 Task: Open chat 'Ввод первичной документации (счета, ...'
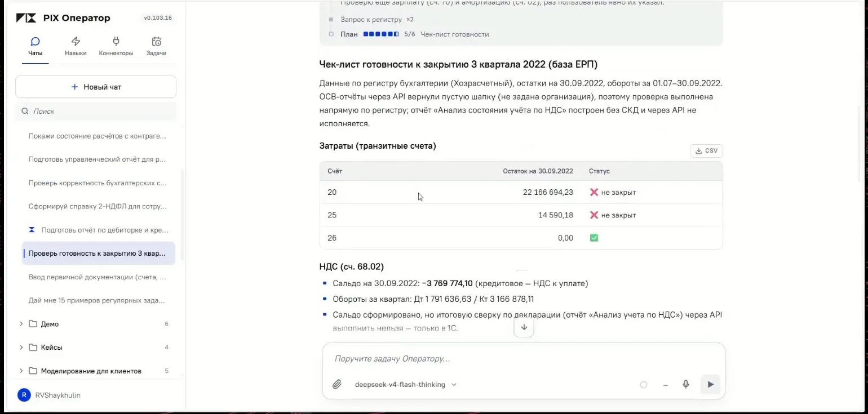point(98,277)
